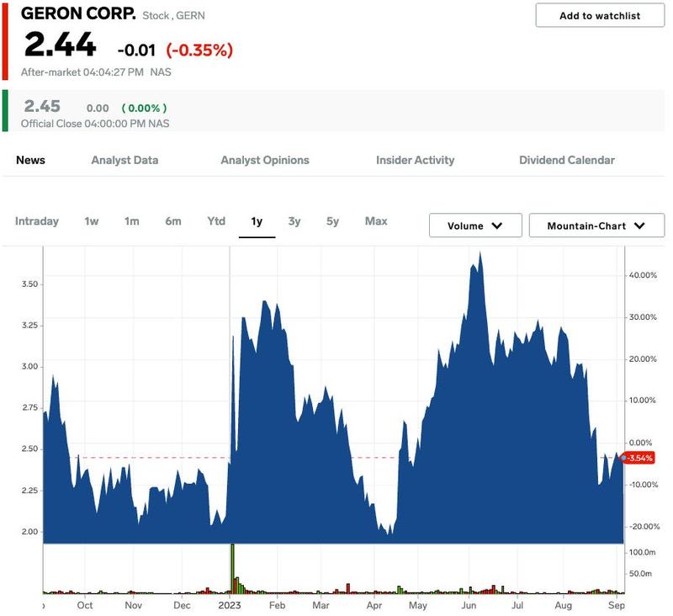Click the 100.0m volume axis label
The image size is (673, 616).
coord(642,552)
